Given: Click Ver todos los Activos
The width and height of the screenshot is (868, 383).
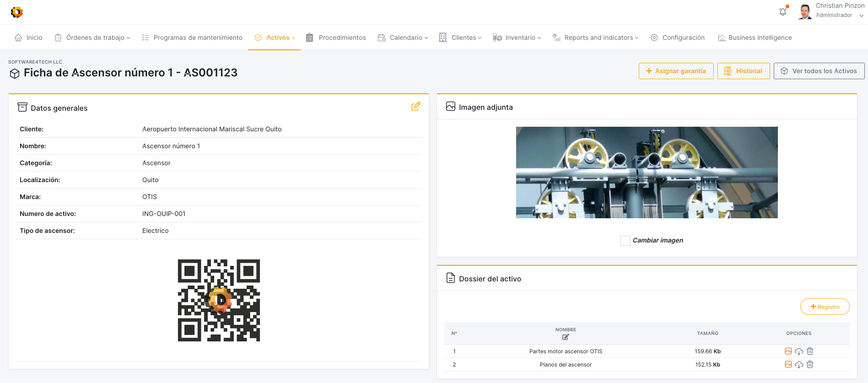Looking at the screenshot, I should [x=819, y=71].
